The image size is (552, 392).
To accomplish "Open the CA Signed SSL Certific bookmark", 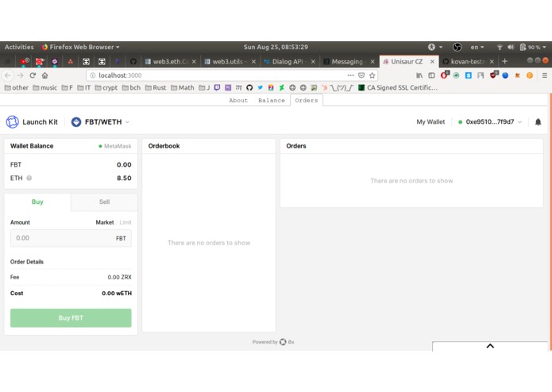I will [398, 87].
